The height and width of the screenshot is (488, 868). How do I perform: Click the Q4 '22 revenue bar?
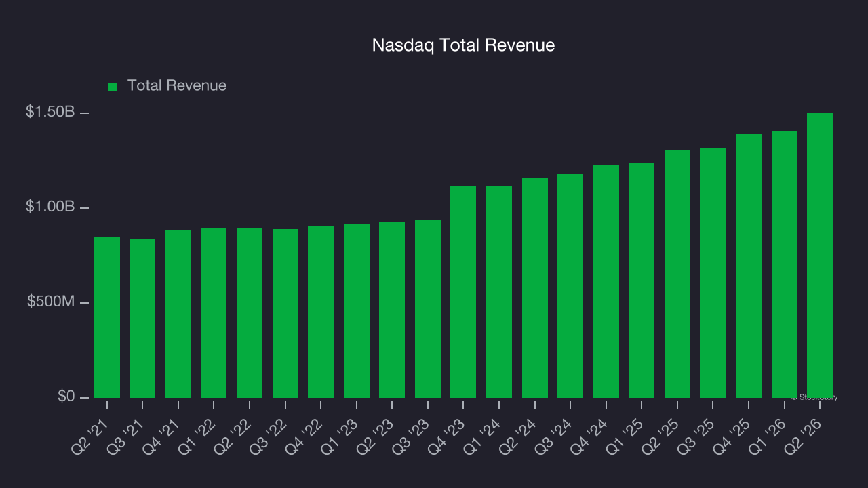point(321,312)
